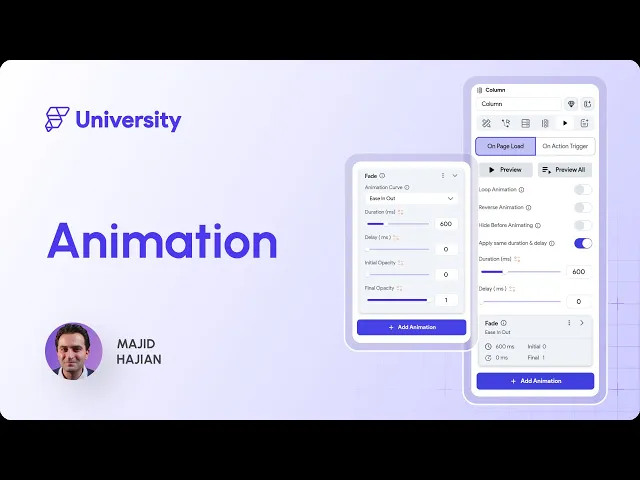Click the Preview button
Image resolution: width=640 pixels, height=480 pixels.
pyautogui.click(x=506, y=170)
